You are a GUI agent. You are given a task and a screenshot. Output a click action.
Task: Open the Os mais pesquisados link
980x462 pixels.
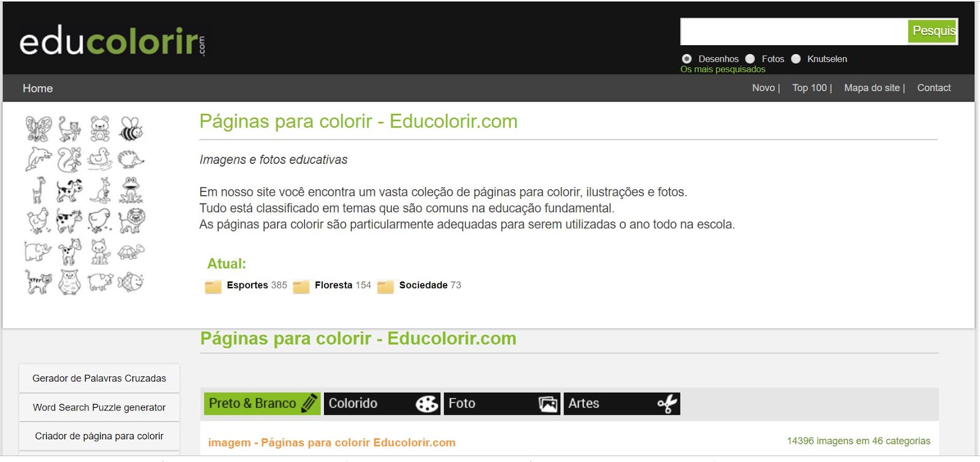click(x=723, y=69)
